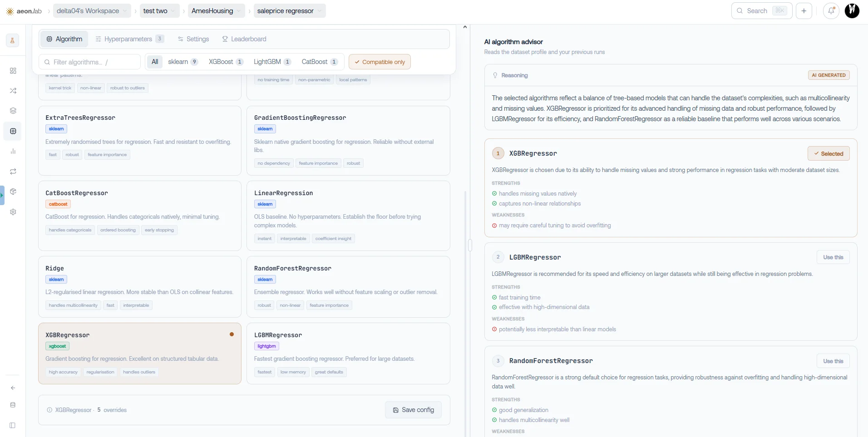Click the small green arrow handle on left edge
Image resolution: width=868 pixels, height=437 pixels.
(2, 196)
